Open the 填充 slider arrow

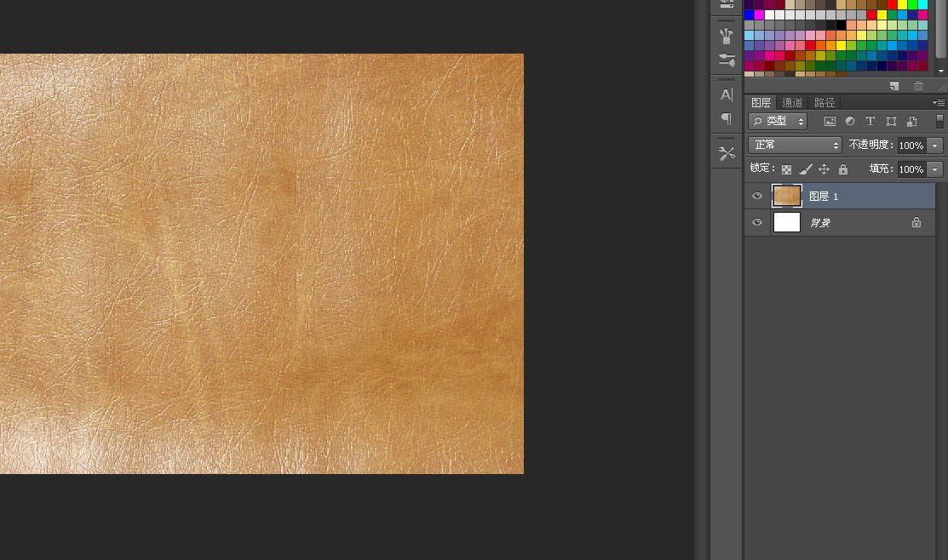point(934,169)
